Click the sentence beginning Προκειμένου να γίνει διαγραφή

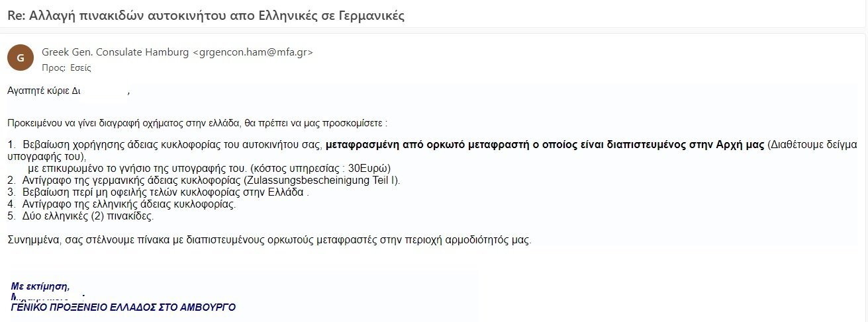(197, 123)
